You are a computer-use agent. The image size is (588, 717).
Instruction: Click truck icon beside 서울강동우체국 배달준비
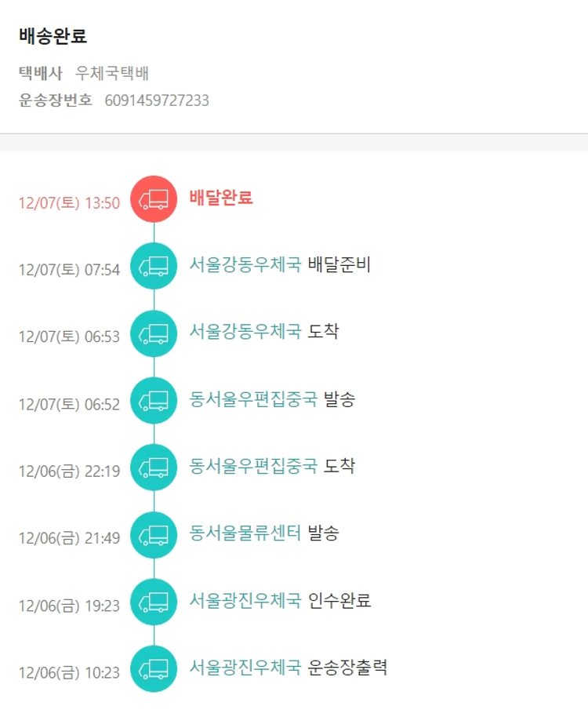click(154, 267)
